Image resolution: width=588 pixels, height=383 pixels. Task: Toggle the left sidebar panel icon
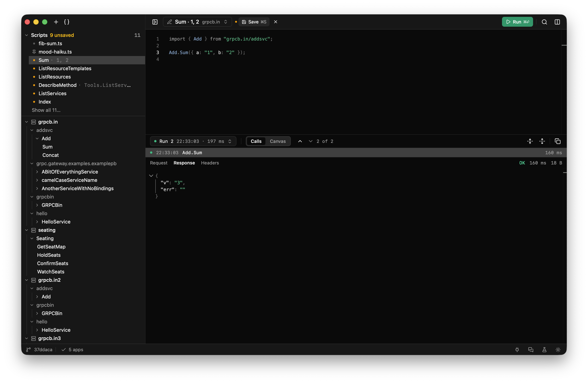pyautogui.click(x=155, y=22)
